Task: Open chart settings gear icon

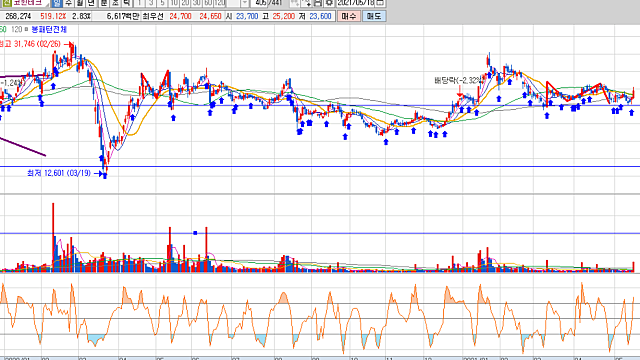Action: coord(329,3)
